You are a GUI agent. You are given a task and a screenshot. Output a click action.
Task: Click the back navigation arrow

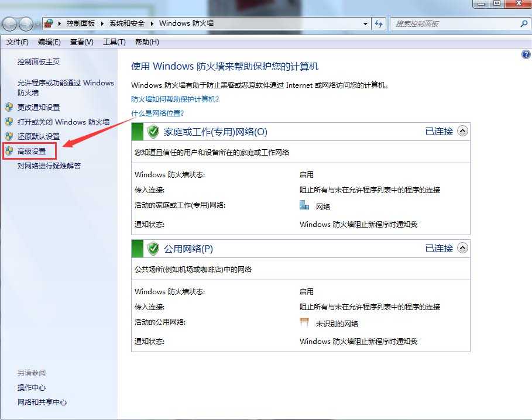coord(9,23)
